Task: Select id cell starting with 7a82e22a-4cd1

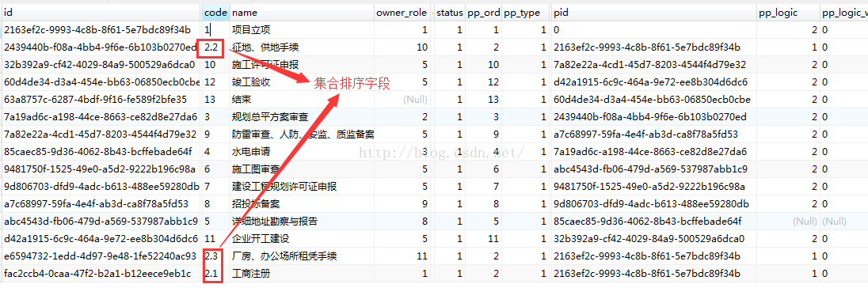Action: (x=101, y=135)
